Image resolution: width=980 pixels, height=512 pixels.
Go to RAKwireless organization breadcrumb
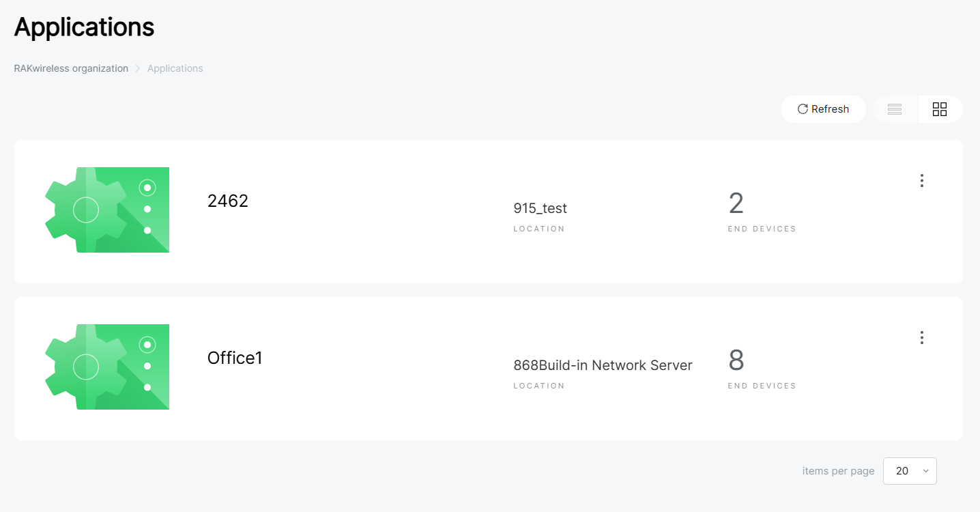pos(71,68)
